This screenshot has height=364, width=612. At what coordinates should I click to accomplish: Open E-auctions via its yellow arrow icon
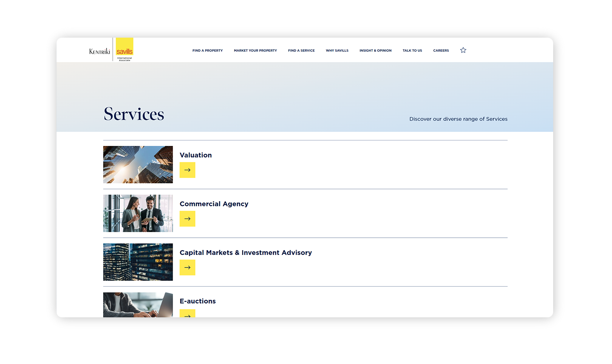coord(187,314)
